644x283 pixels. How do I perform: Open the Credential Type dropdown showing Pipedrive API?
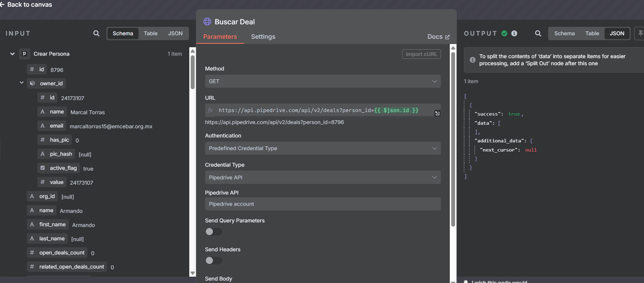tap(323, 178)
